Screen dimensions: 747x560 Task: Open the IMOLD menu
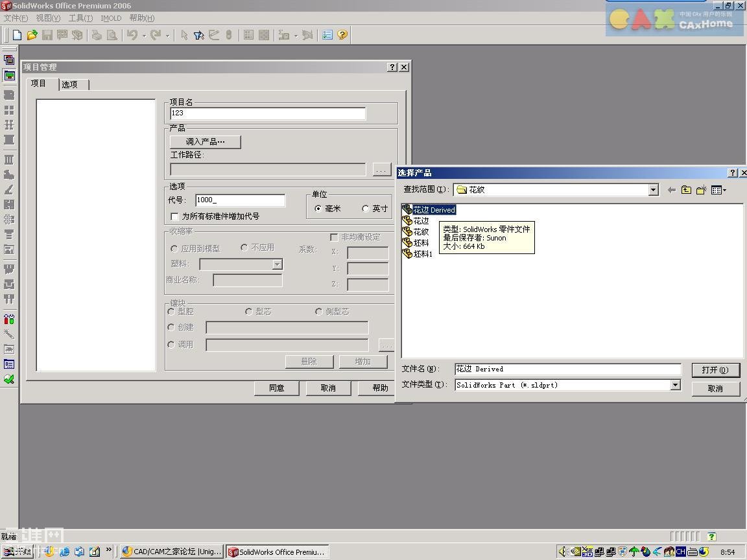tap(111, 18)
